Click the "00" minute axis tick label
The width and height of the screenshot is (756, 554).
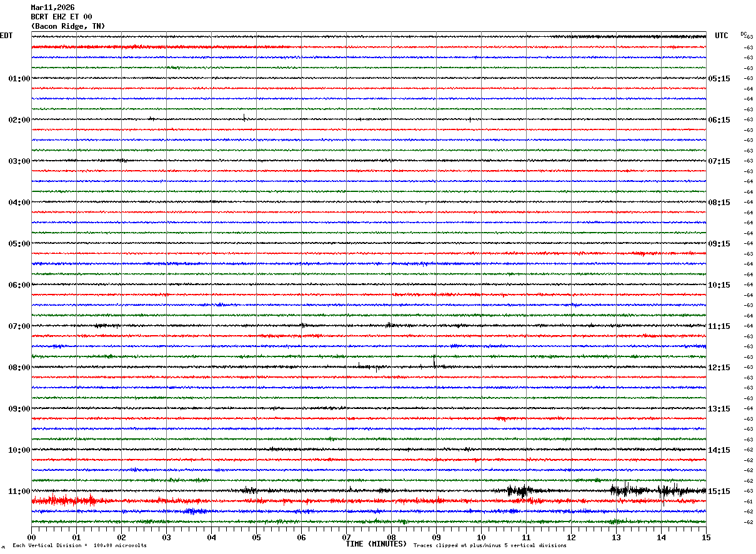tap(31, 538)
